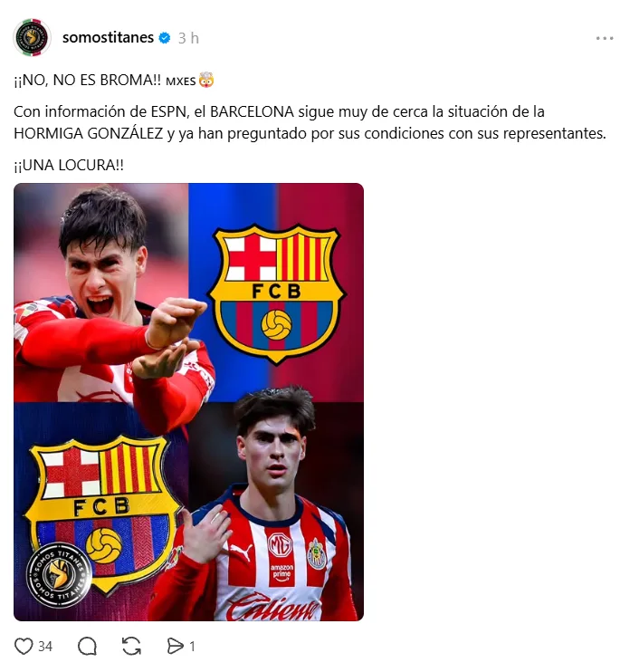Image resolution: width=620 pixels, height=672 pixels.
Task: Click the "3 h" post timestamp
Action: click(x=188, y=38)
